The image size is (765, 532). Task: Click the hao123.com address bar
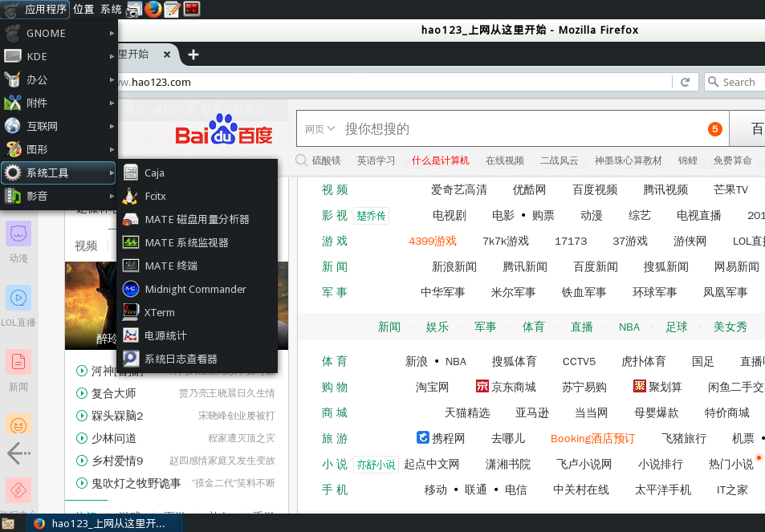coord(393,82)
